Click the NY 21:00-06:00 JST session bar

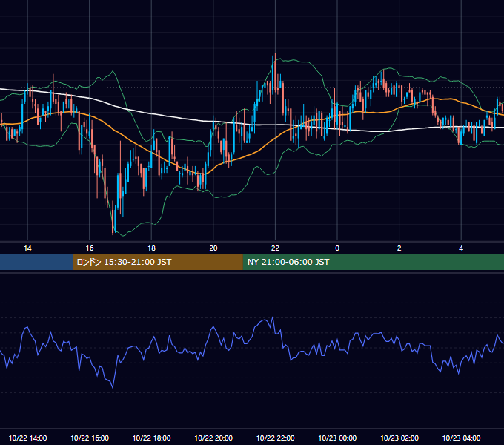373,262
